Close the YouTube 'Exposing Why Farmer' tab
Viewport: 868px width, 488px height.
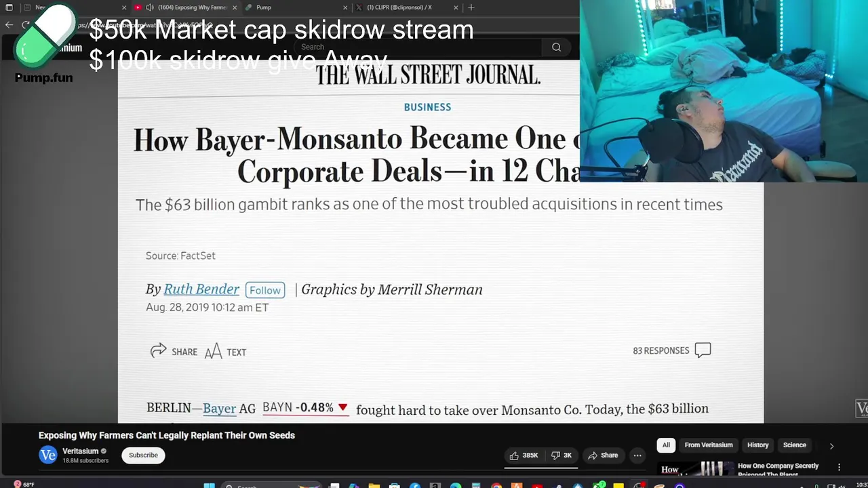pyautogui.click(x=235, y=7)
